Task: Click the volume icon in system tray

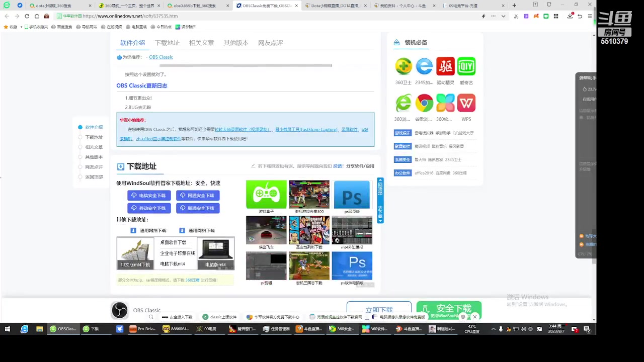Action: (x=523, y=329)
